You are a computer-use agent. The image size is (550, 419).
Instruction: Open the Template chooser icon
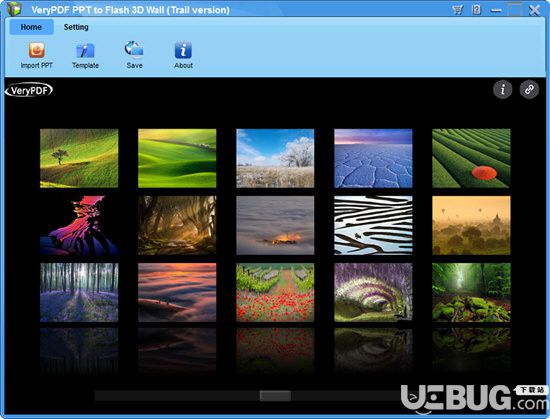tap(85, 51)
